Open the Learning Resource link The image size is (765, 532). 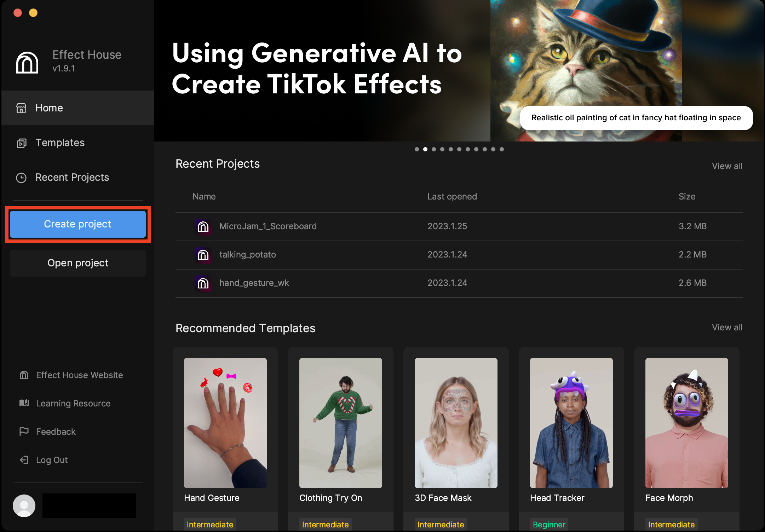[73, 403]
